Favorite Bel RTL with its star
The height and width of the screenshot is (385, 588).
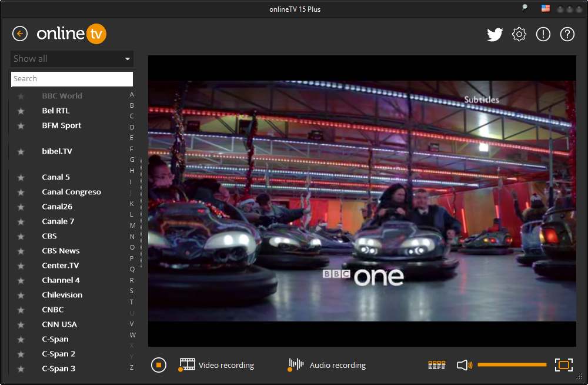point(21,111)
